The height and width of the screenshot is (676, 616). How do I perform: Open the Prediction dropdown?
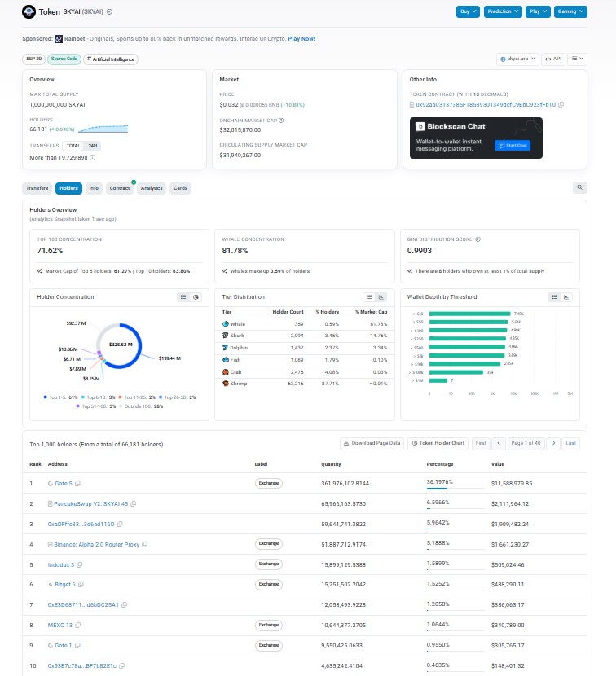coord(503,11)
